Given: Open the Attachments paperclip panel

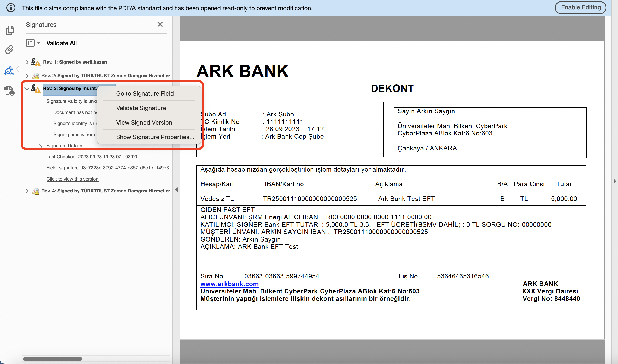Looking at the screenshot, I should tap(9, 50).
